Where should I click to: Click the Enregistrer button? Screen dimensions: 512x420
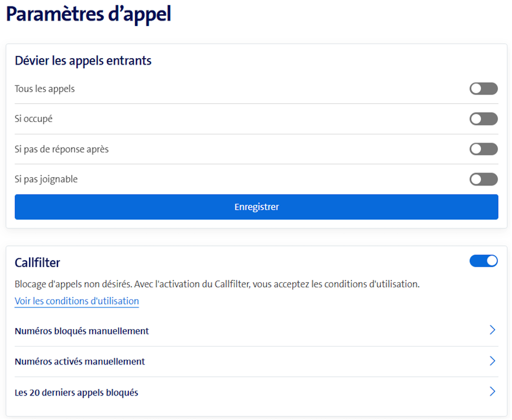click(x=256, y=207)
